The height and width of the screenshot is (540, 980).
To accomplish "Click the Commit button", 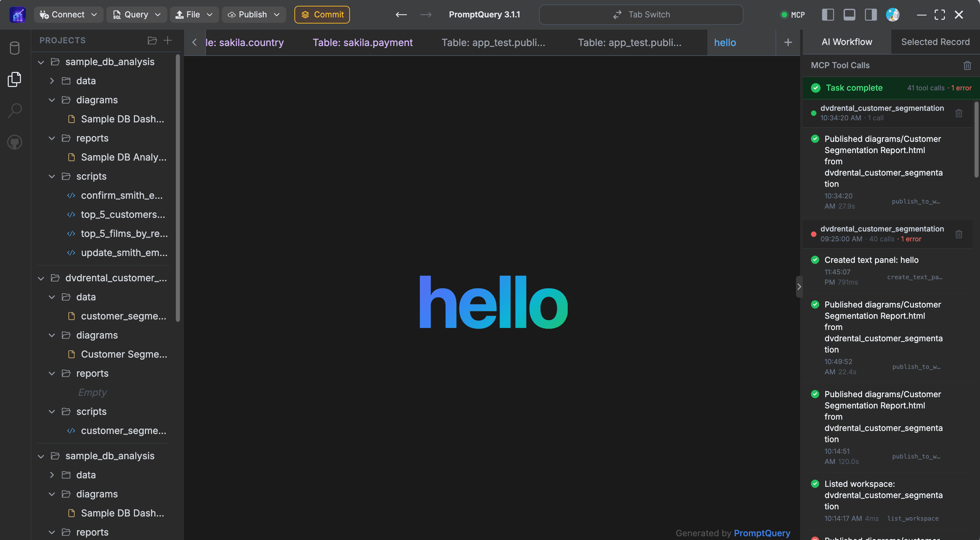I will (322, 15).
